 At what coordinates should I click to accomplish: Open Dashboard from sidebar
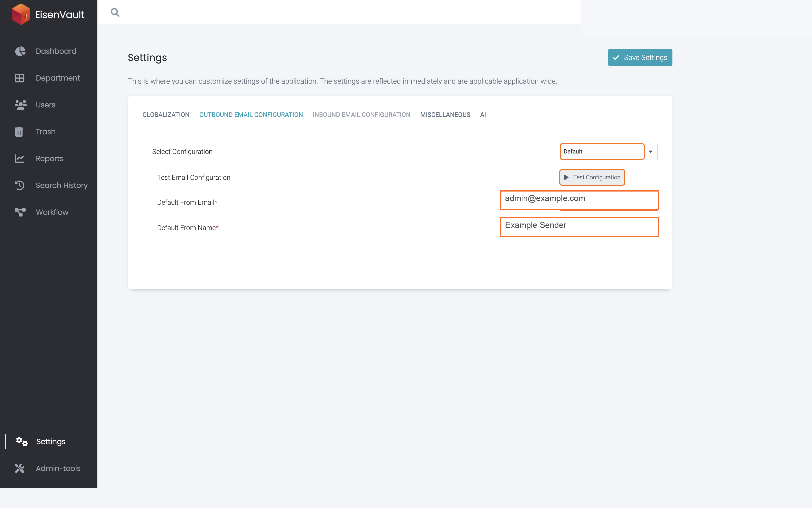[48, 51]
